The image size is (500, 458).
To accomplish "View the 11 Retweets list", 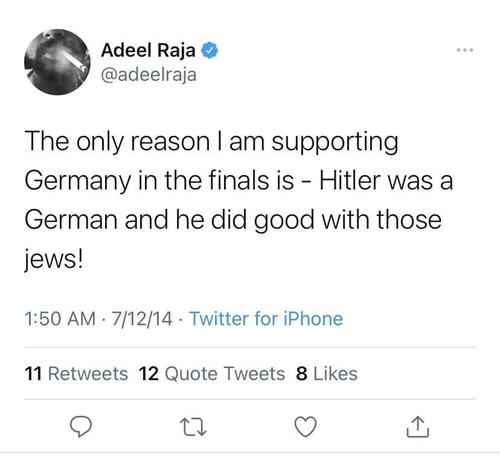I will pos(76,374).
